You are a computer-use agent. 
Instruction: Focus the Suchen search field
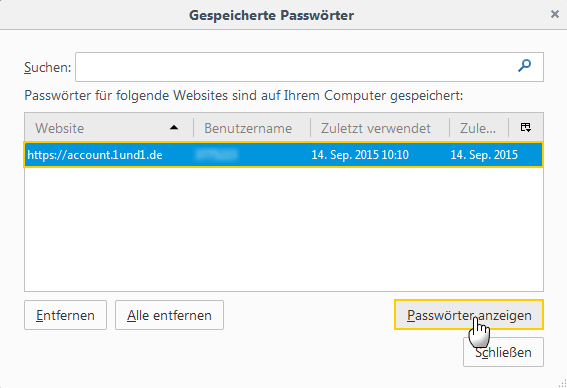pos(309,67)
